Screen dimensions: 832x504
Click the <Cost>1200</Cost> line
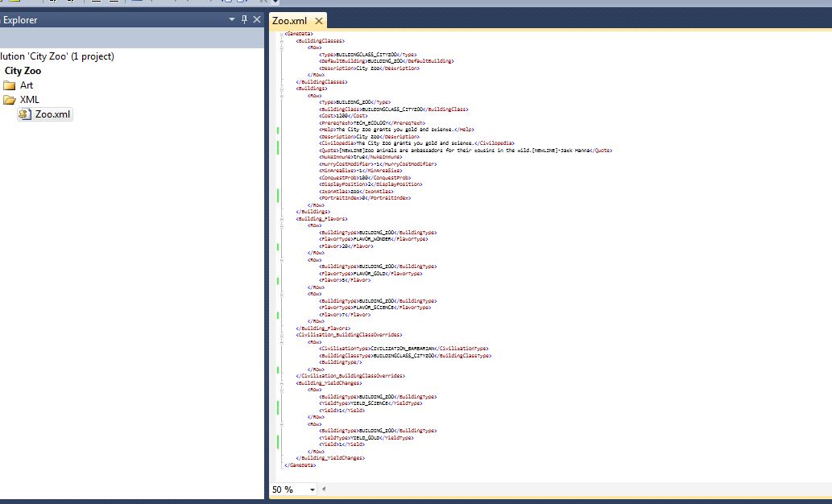tap(343, 116)
